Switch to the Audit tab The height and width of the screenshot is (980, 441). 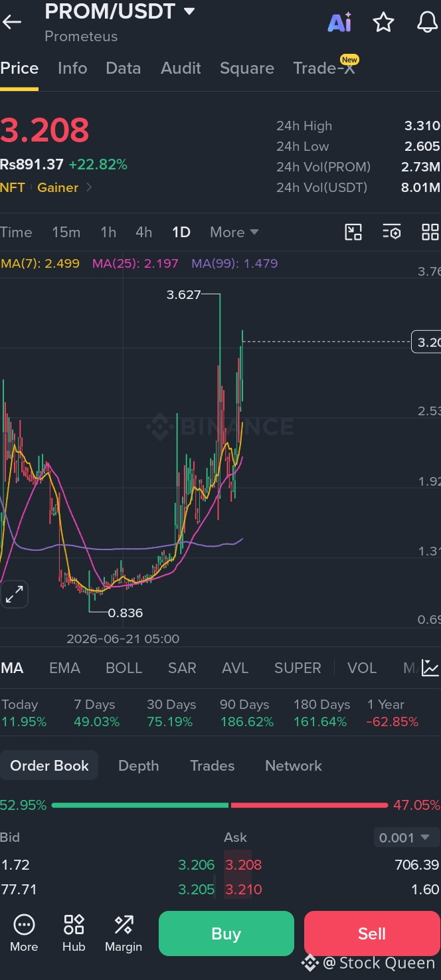tap(181, 68)
